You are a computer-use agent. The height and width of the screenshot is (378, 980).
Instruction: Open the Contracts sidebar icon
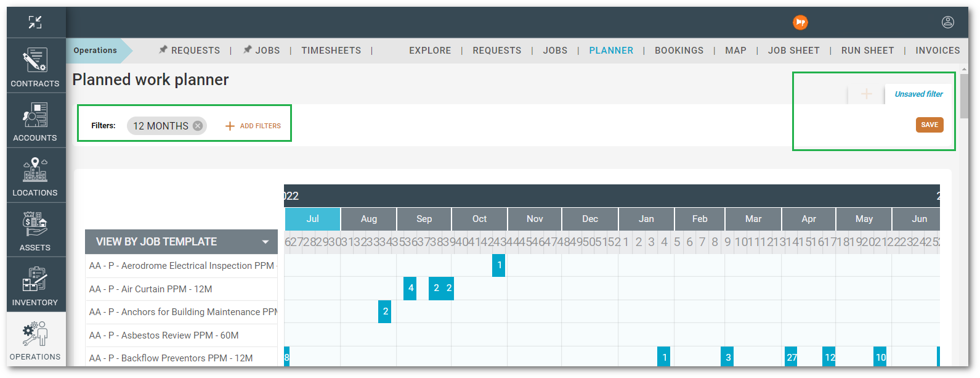tap(35, 66)
